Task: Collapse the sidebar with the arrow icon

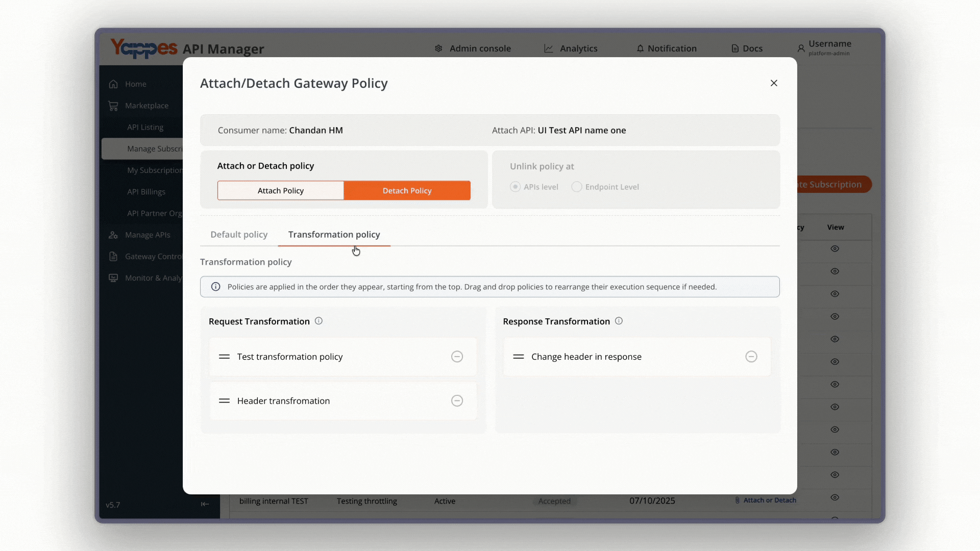Action: (205, 504)
